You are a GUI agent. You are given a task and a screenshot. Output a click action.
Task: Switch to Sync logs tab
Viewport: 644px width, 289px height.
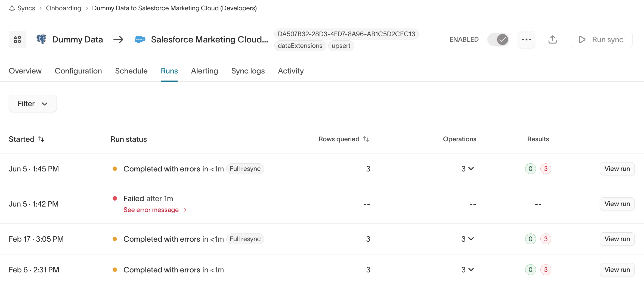pyautogui.click(x=248, y=71)
